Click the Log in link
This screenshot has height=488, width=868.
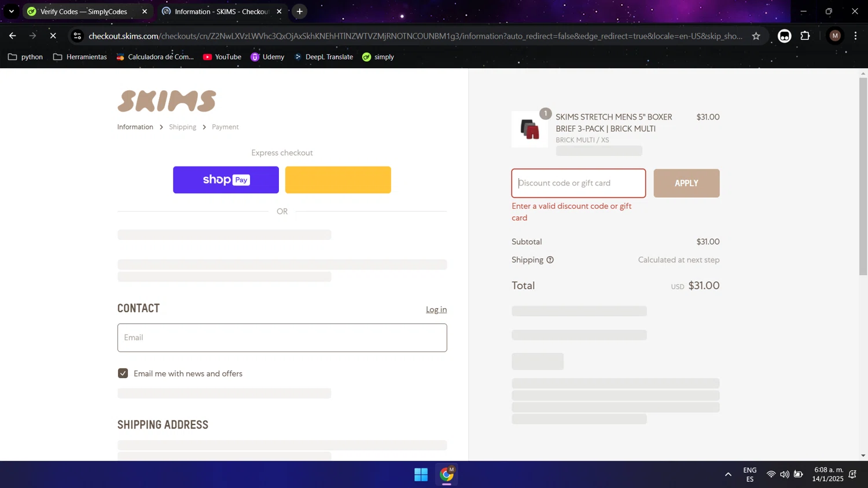436,309
